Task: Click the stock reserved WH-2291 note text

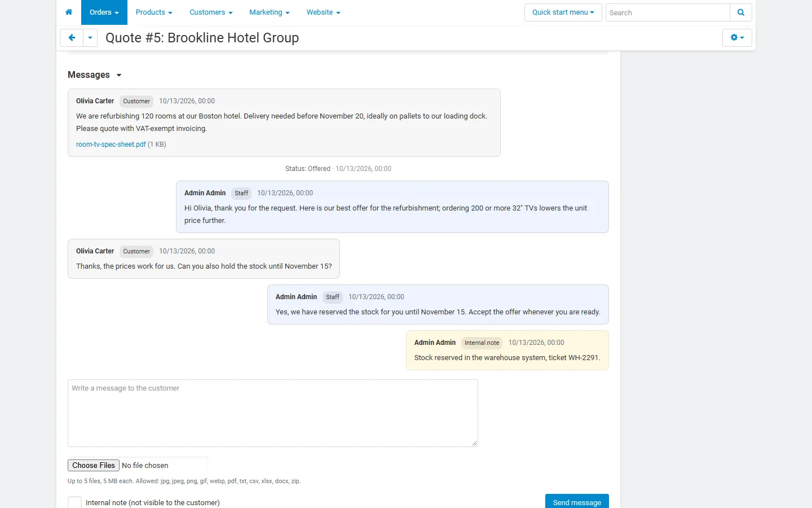Action: tap(507, 358)
